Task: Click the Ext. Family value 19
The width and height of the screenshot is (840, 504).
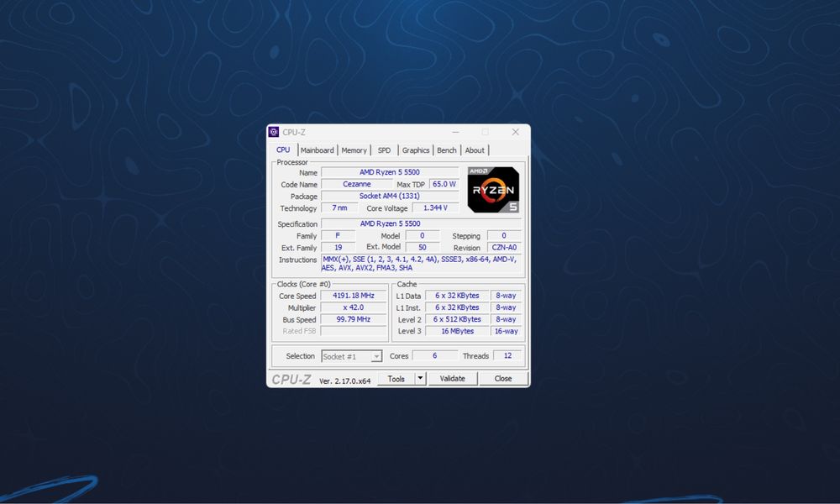Action: (338, 248)
